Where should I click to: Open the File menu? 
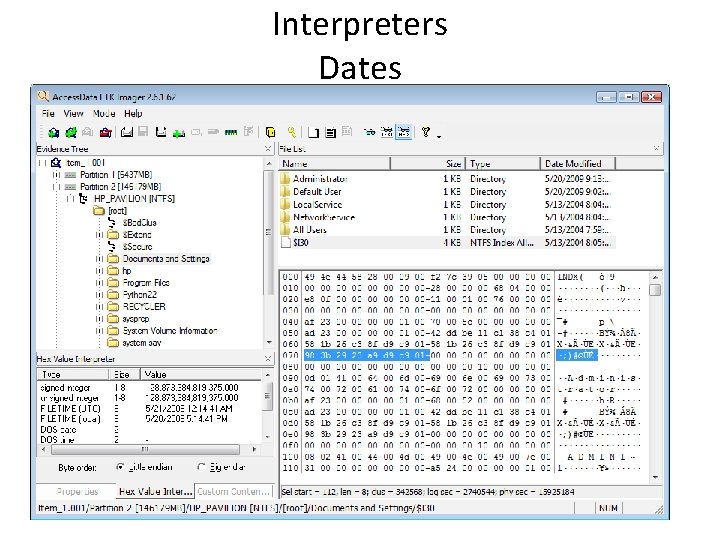pos(48,113)
